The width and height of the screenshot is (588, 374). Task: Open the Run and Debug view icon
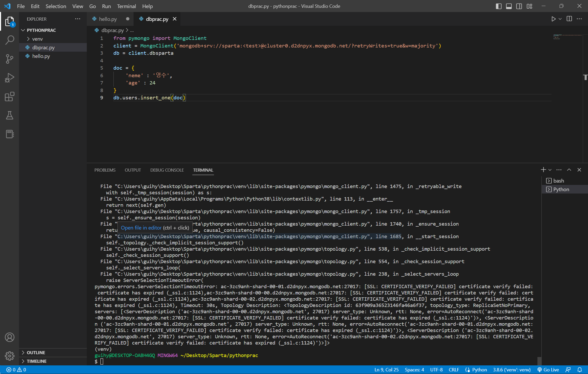[x=10, y=78]
